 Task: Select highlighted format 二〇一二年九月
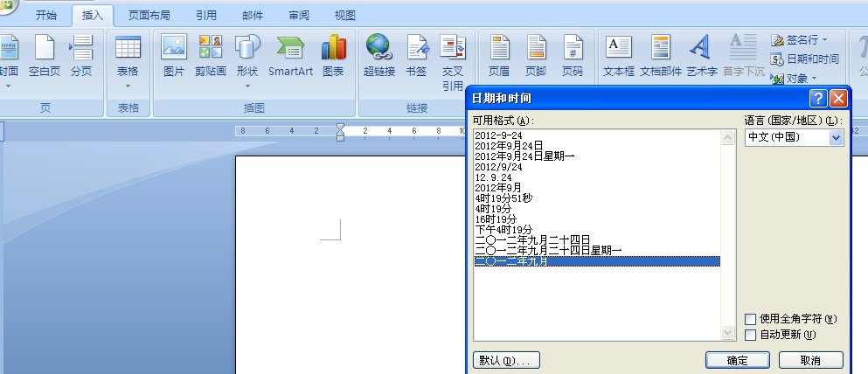click(x=597, y=261)
